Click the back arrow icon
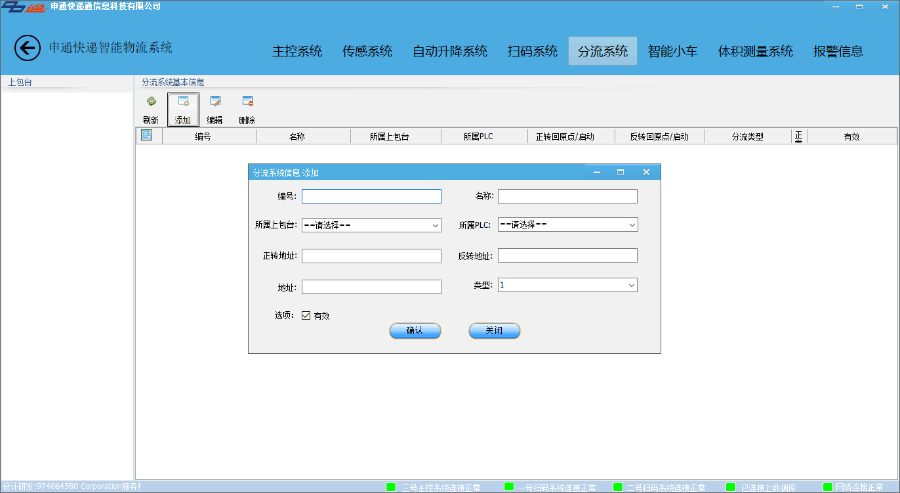Image resolution: width=900 pixels, height=493 pixels. point(27,48)
